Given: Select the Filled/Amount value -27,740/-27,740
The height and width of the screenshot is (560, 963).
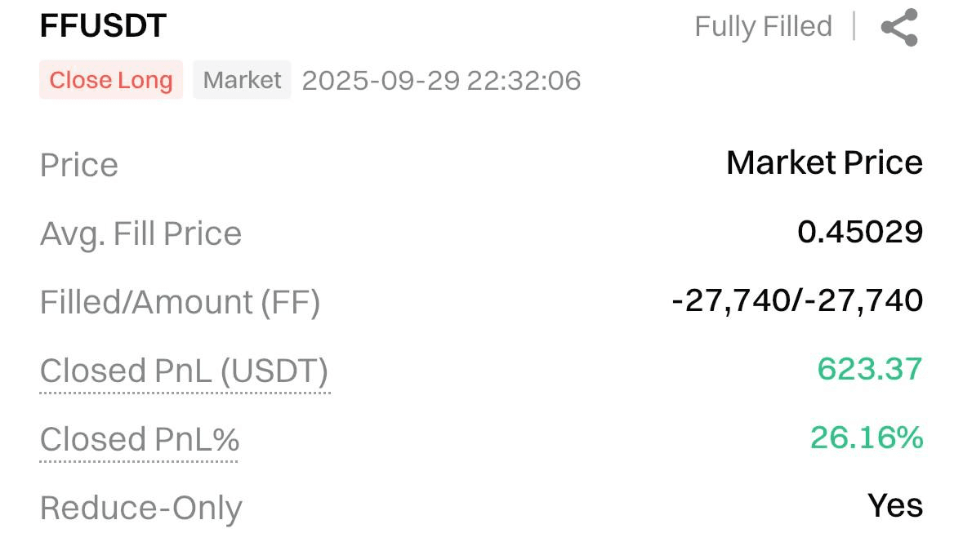Looking at the screenshot, I should [x=797, y=301].
